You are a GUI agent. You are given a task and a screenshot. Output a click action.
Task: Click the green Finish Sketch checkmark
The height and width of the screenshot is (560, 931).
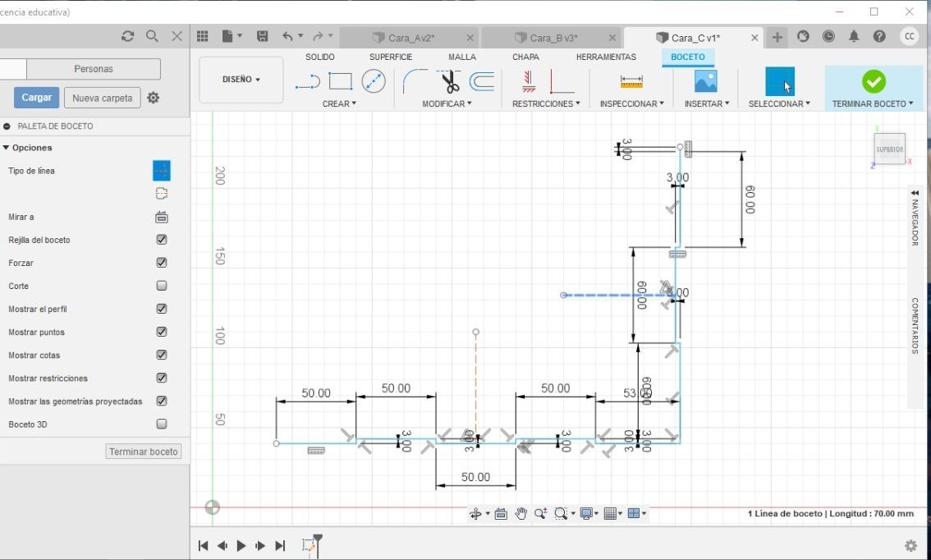(874, 81)
